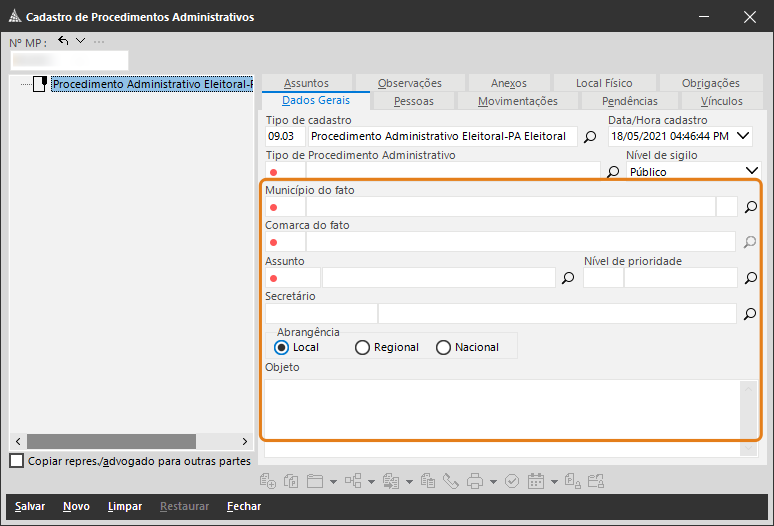Open the Observações tab
The width and height of the screenshot is (774, 526).
[410, 83]
